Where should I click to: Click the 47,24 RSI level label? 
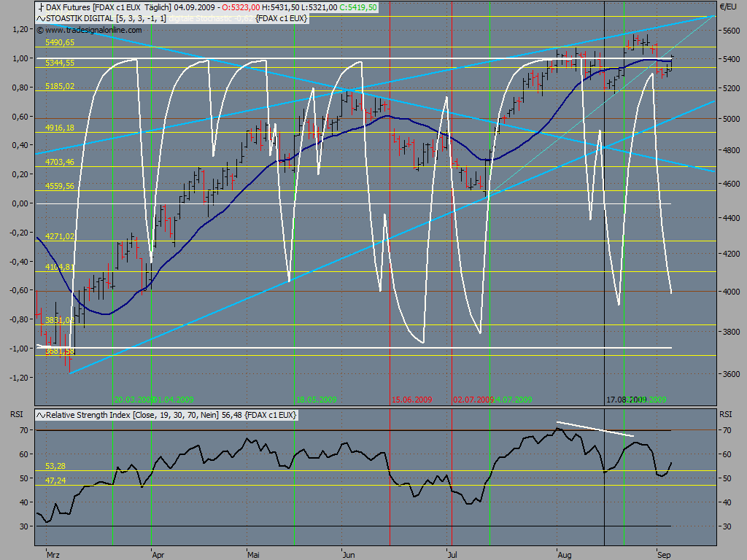[55, 481]
